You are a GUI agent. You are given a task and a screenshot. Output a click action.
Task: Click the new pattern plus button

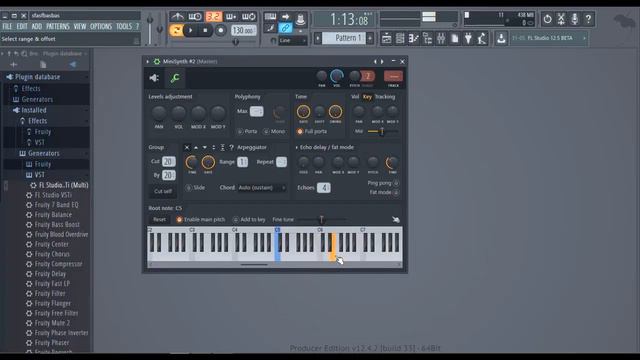coord(370,38)
